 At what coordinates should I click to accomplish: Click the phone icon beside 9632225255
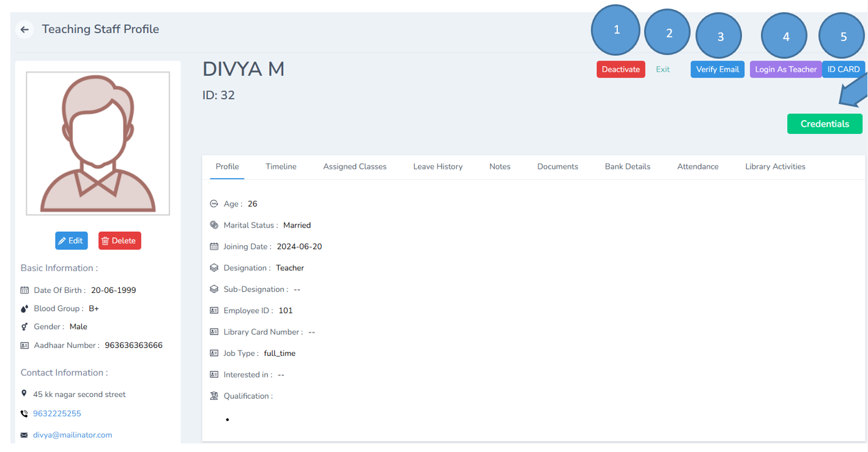23,413
